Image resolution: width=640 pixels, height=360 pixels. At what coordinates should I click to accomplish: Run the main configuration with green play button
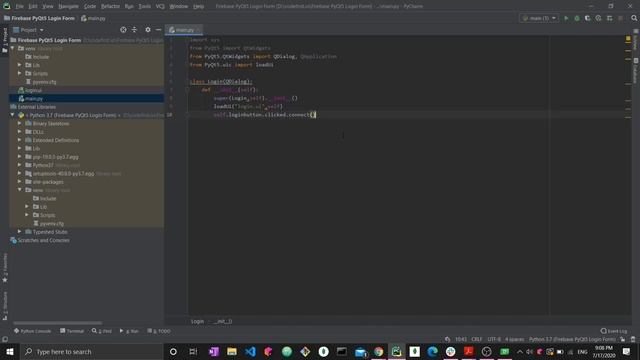coord(566,18)
